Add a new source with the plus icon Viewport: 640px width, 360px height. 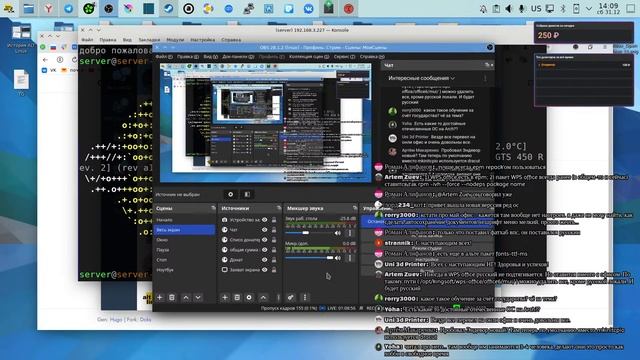coord(224,298)
